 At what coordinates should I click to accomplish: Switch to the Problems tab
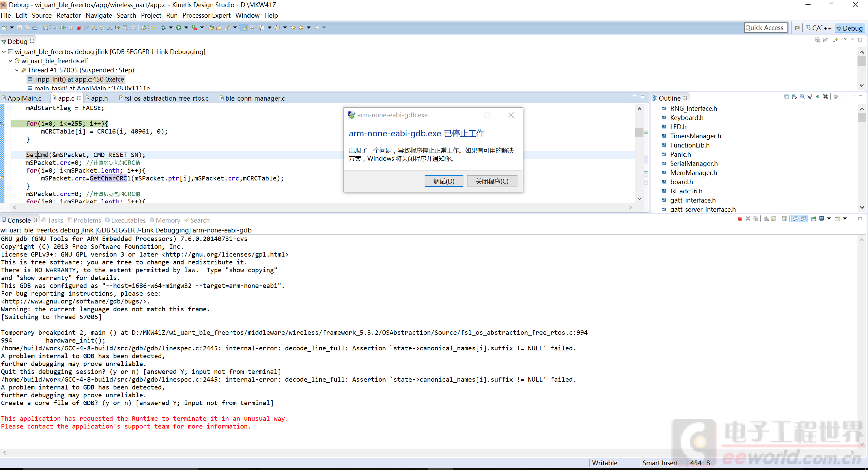click(84, 220)
